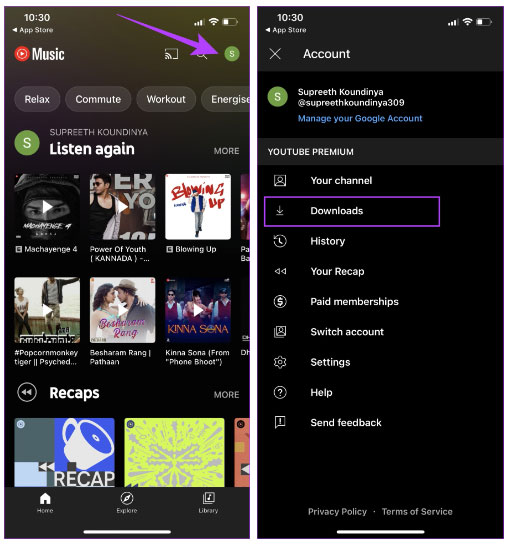510x548 pixels.
Task: Tap the @supreethkoundinya309 handle
Action: point(351,103)
